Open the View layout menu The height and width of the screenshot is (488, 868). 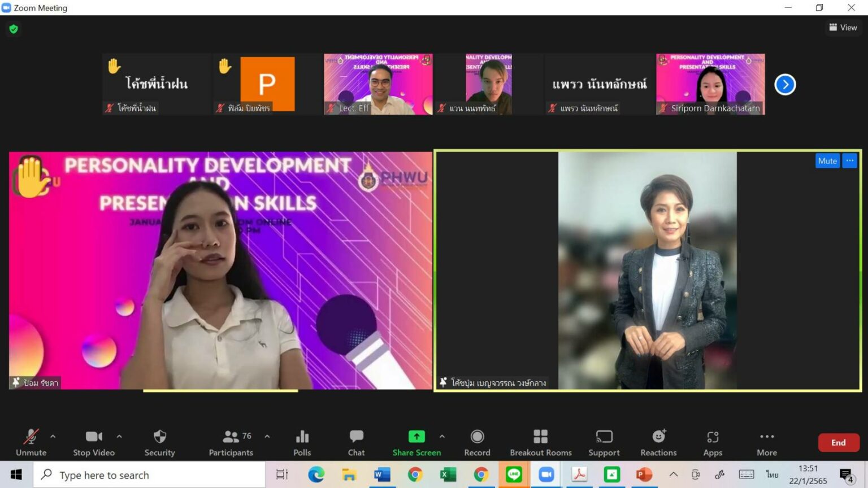[843, 27]
